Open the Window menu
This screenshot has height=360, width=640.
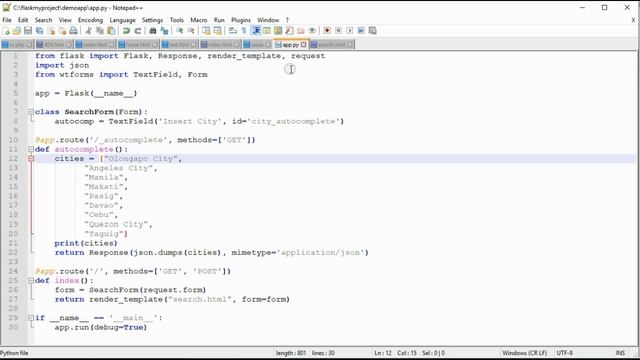pos(268,20)
